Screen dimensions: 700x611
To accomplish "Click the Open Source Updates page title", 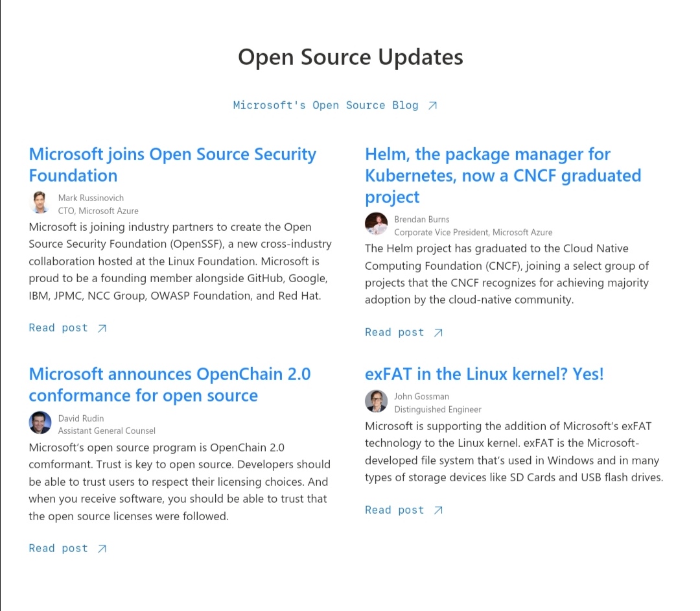I will 350,57.
